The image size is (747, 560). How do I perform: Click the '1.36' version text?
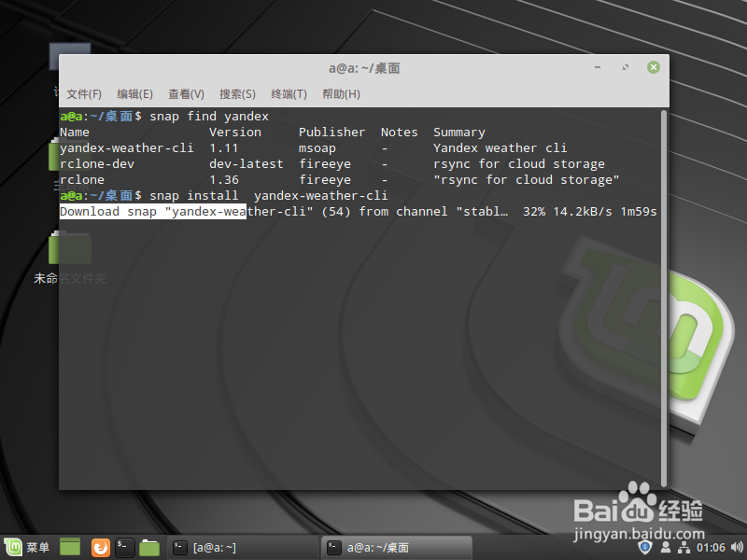(x=224, y=180)
